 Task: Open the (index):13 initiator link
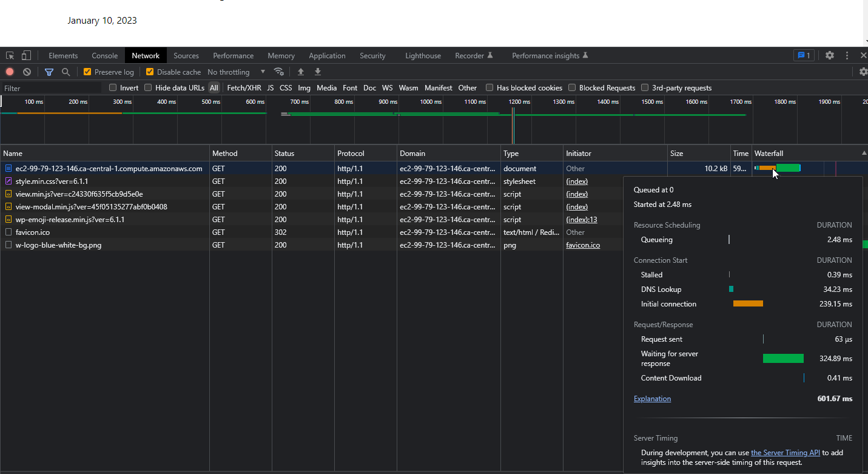pyautogui.click(x=582, y=219)
